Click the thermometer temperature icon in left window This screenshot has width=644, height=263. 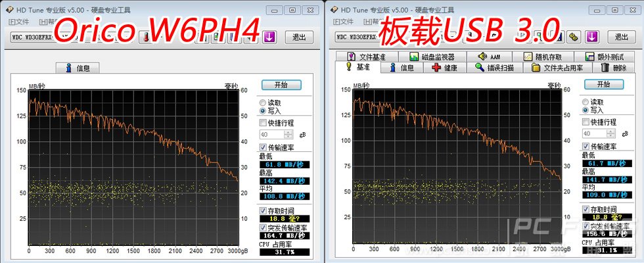click(x=145, y=37)
